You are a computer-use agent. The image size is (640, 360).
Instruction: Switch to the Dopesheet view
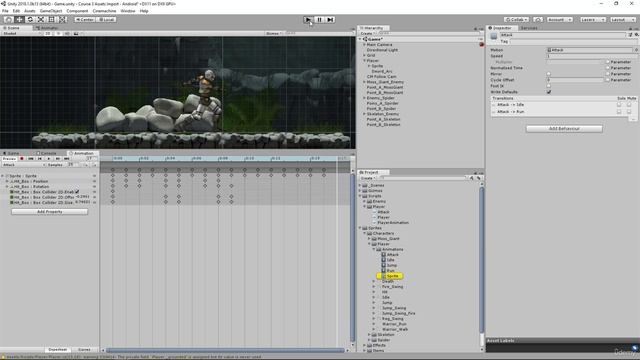[x=58, y=349]
